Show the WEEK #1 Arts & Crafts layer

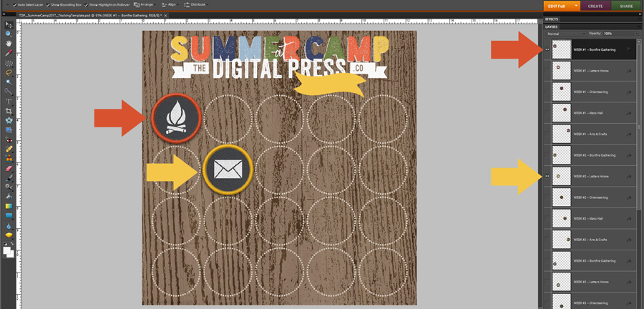tap(547, 134)
